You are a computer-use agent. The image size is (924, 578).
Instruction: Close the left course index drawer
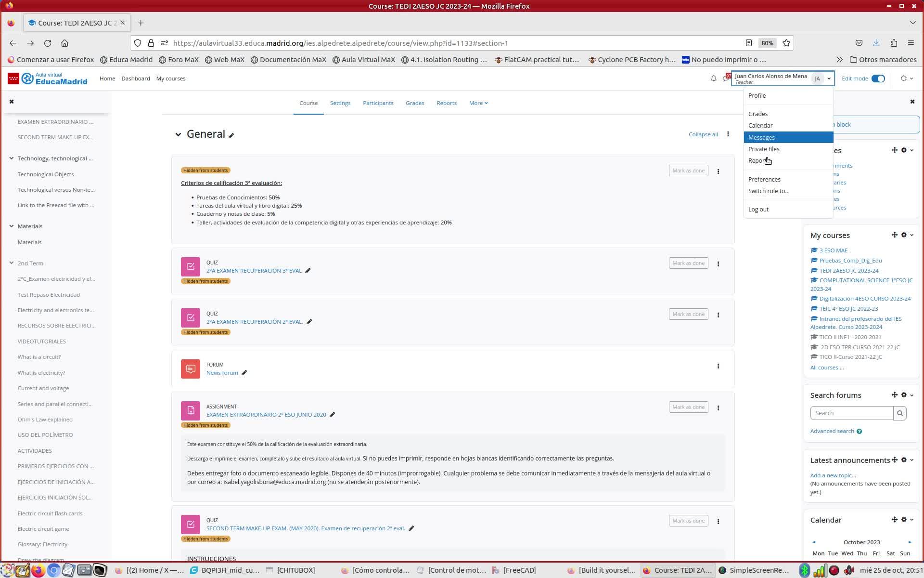(x=12, y=102)
